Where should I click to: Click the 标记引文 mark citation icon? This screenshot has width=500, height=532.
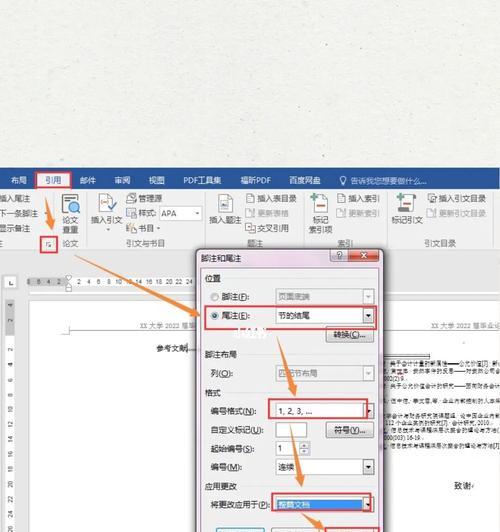pyautogui.click(x=406, y=203)
